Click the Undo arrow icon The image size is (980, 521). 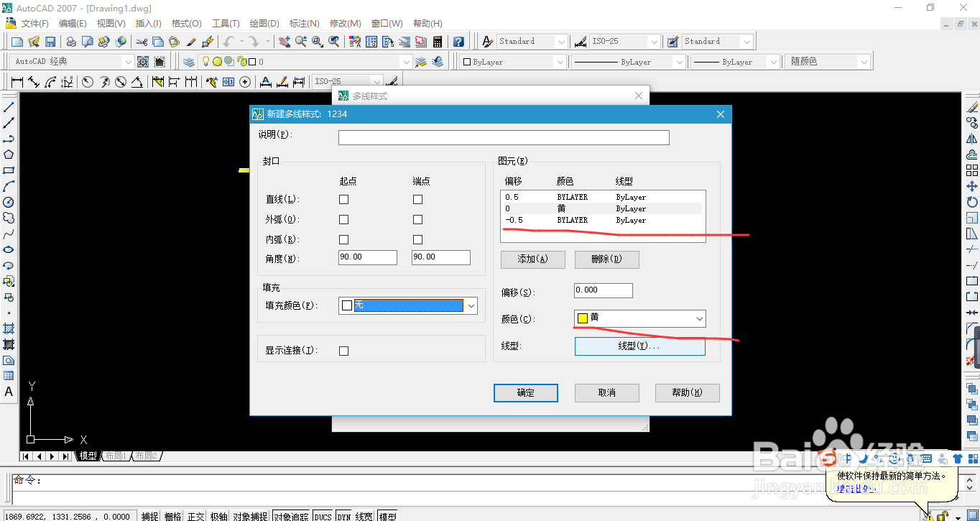228,42
